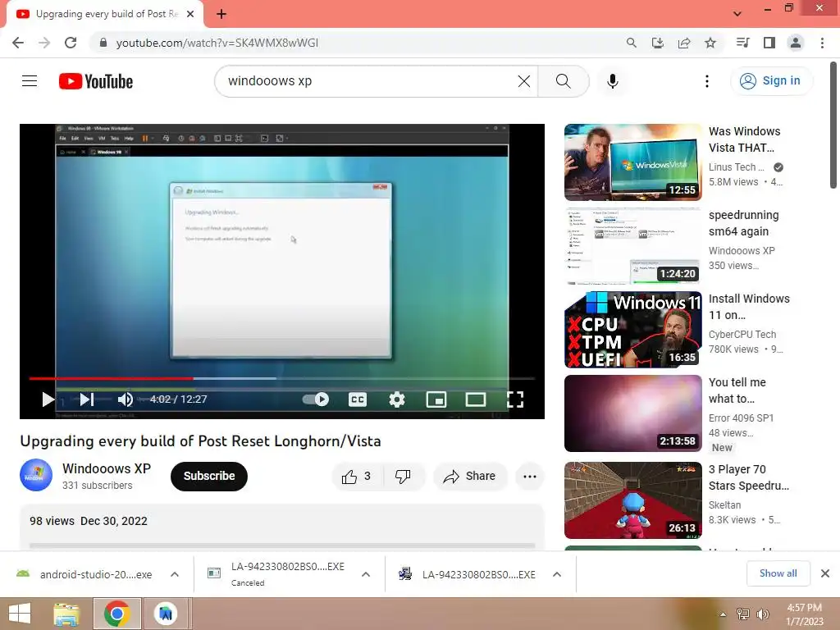Seek on the video progress bar
The width and height of the screenshot is (840, 630).
(x=282, y=378)
